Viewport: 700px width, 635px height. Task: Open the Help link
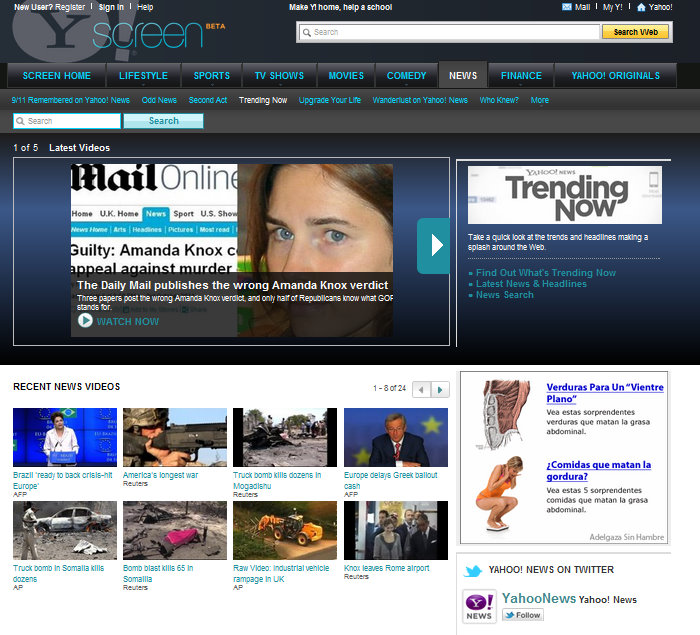pyautogui.click(x=145, y=7)
